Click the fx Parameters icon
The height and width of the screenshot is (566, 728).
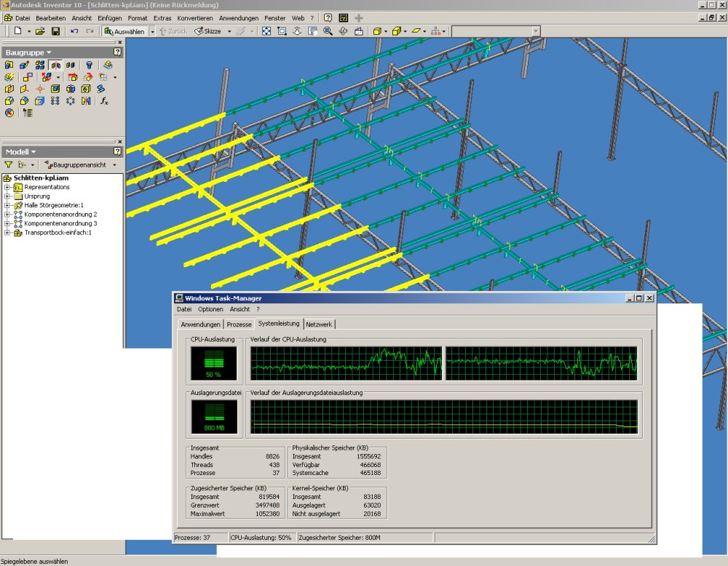pos(104,100)
